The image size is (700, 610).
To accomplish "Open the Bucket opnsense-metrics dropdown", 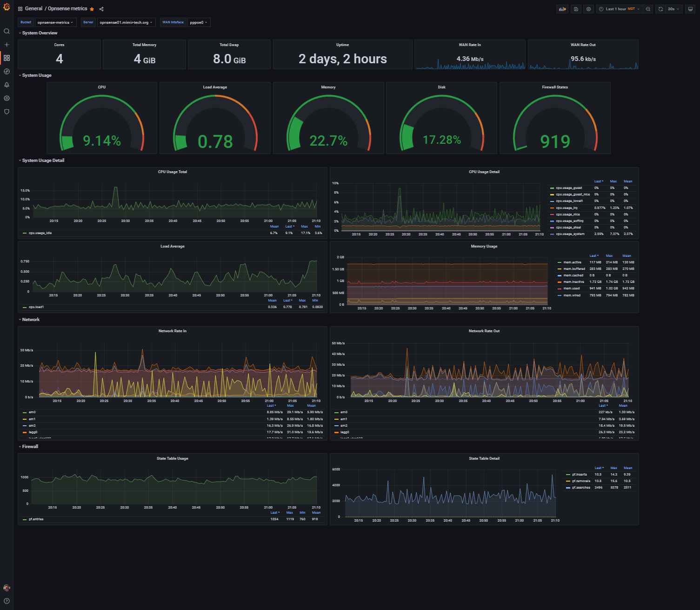I will [55, 22].
